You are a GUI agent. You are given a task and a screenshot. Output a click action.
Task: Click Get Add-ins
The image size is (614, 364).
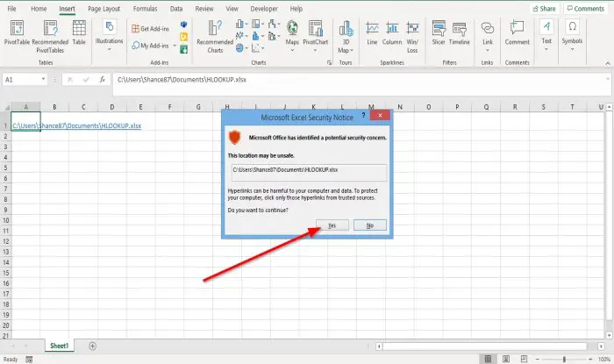click(x=150, y=29)
